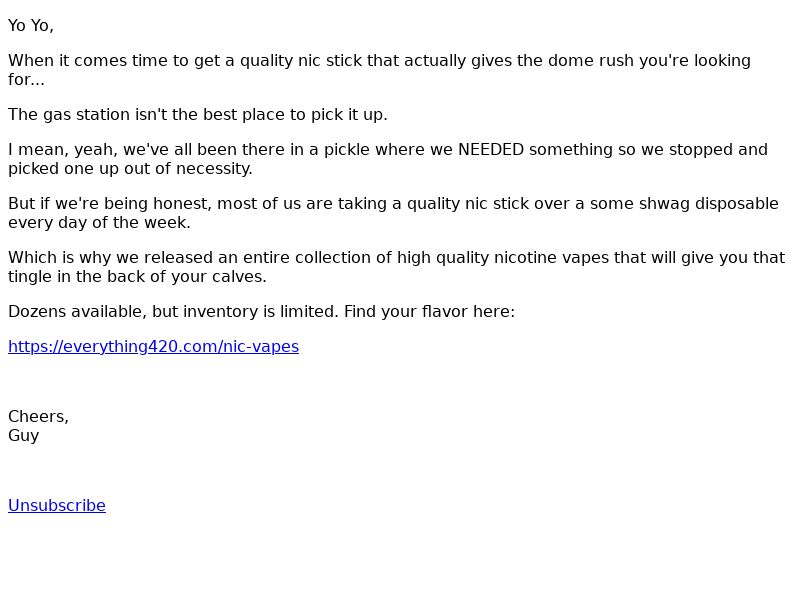Click the phrase "Find your flavor here:"
800x600 pixels.
pos(430,312)
